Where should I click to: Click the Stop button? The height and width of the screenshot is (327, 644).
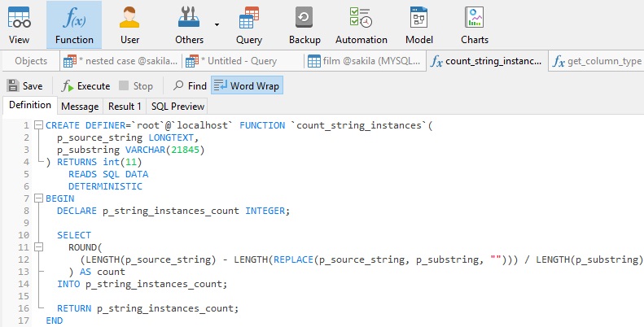136,85
